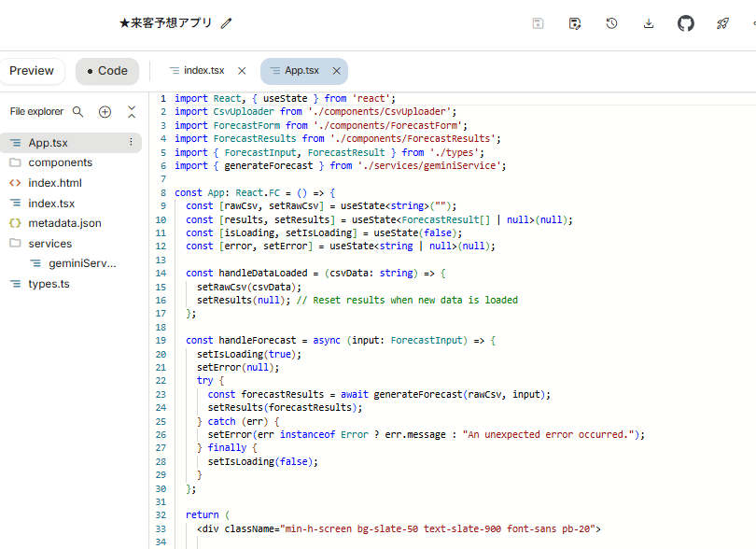Switch to Code mode
756x549 pixels.
tap(106, 71)
